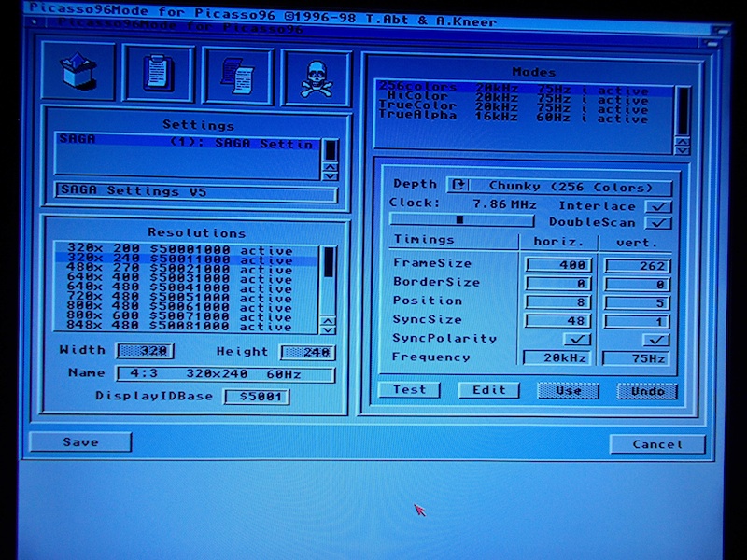Viewport: 747px width, 560px height.
Task: Select SAGA (1): SAGA Settings entry
Action: 188,142
